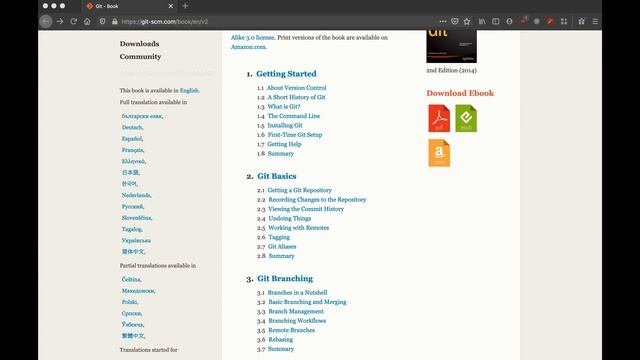The width and height of the screenshot is (640, 360).
Task: Toggle the sidebar icon in toolbar
Action: [x=496, y=22]
